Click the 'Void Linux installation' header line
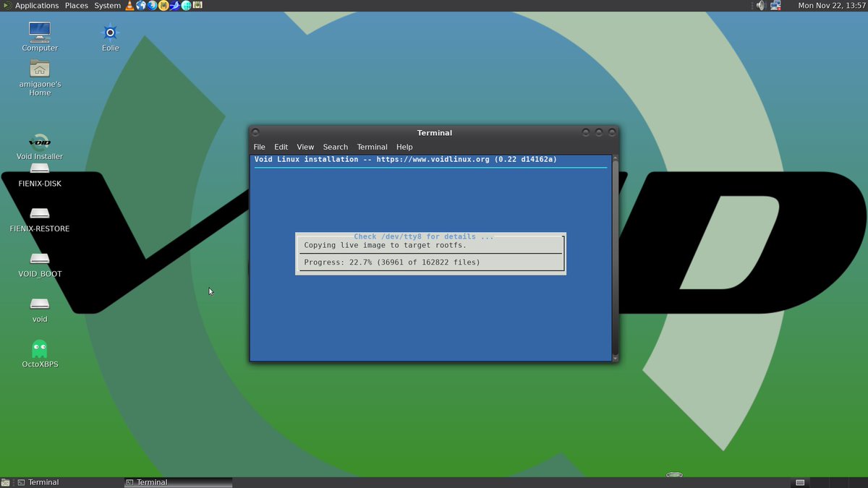Image resolution: width=868 pixels, height=488 pixels. pyautogui.click(x=406, y=159)
